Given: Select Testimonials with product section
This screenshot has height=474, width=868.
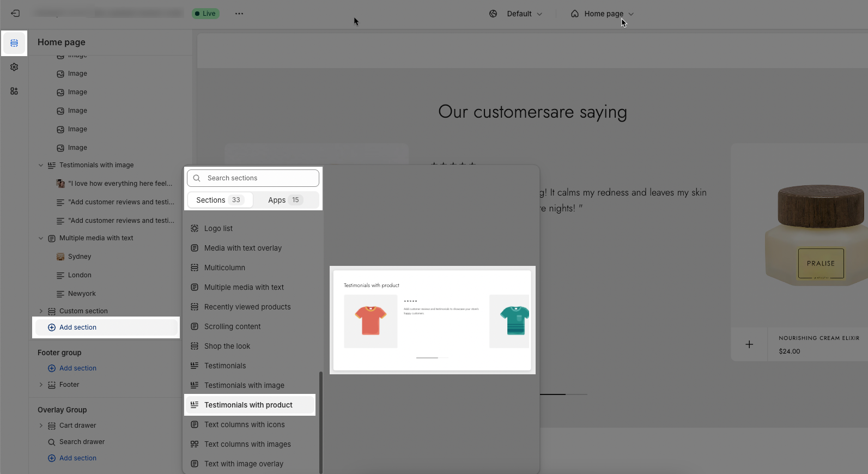Looking at the screenshot, I should tap(249, 405).
